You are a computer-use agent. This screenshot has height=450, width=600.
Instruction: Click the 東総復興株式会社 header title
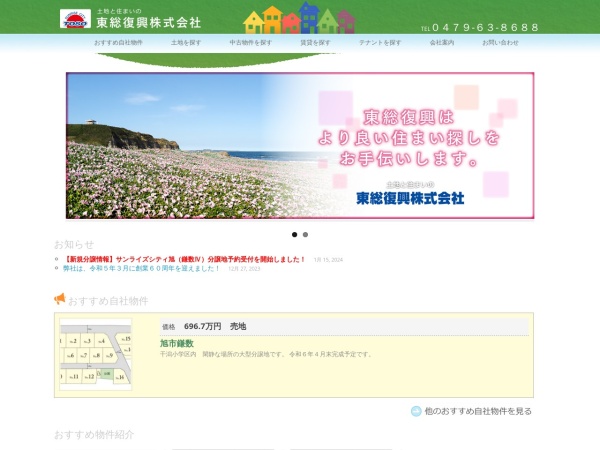click(148, 23)
